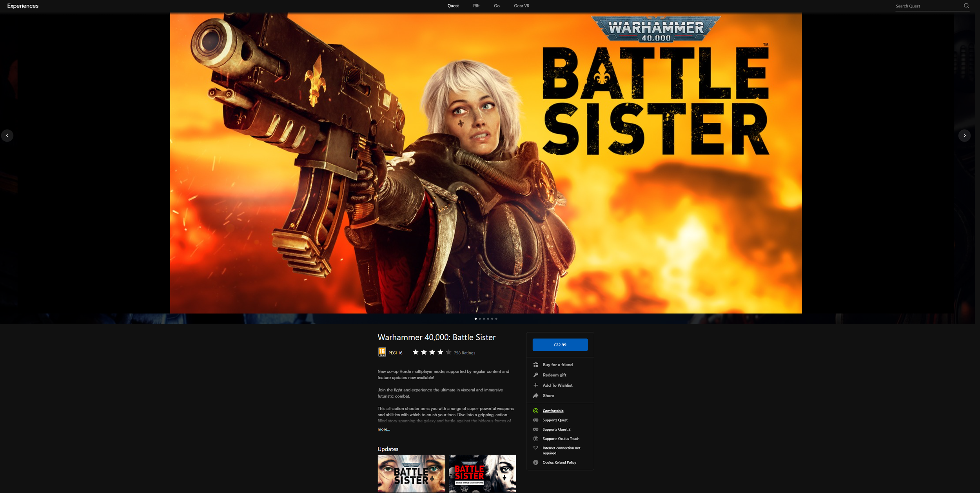Image resolution: width=980 pixels, height=493 pixels.
Task: Go back using the left carousel arrow
Action: [7, 135]
